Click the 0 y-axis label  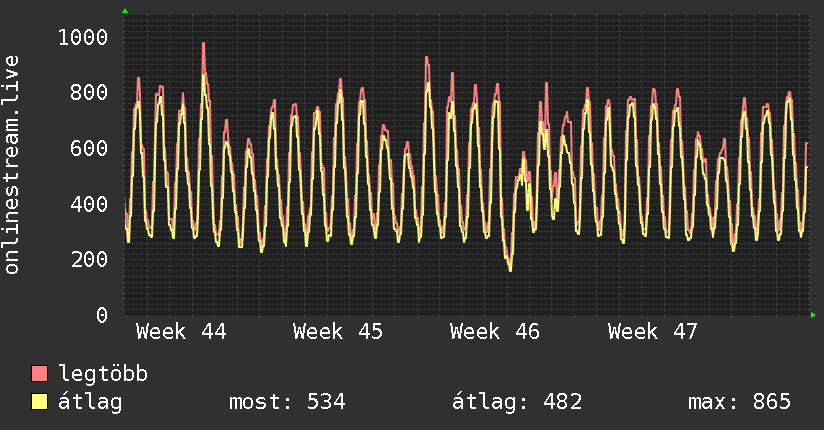(x=102, y=315)
